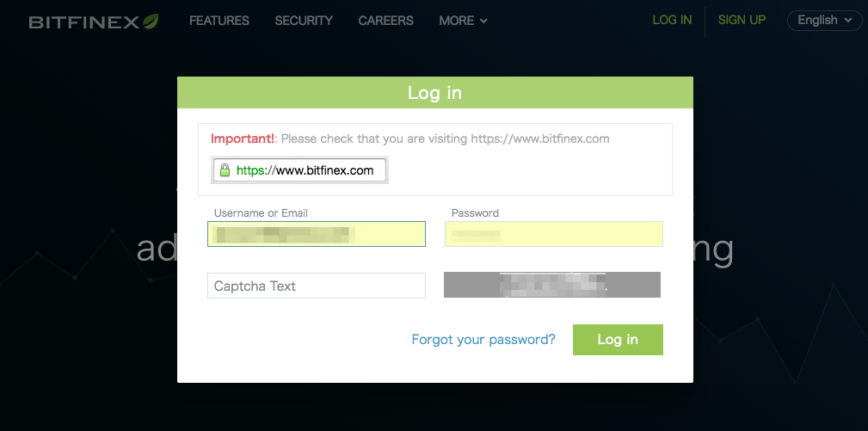The width and height of the screenshot is (868, 431).
Task: Go to the SECURITY navigation item
Action: point(304,21)
